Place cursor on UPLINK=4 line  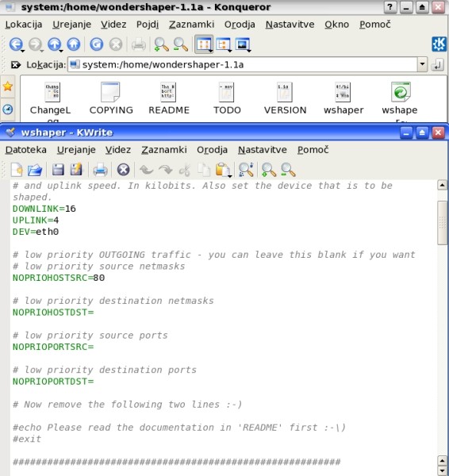pos(36,221)
